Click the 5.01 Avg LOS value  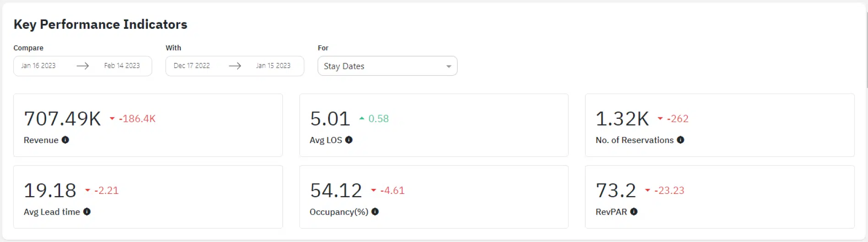(330, 119)
